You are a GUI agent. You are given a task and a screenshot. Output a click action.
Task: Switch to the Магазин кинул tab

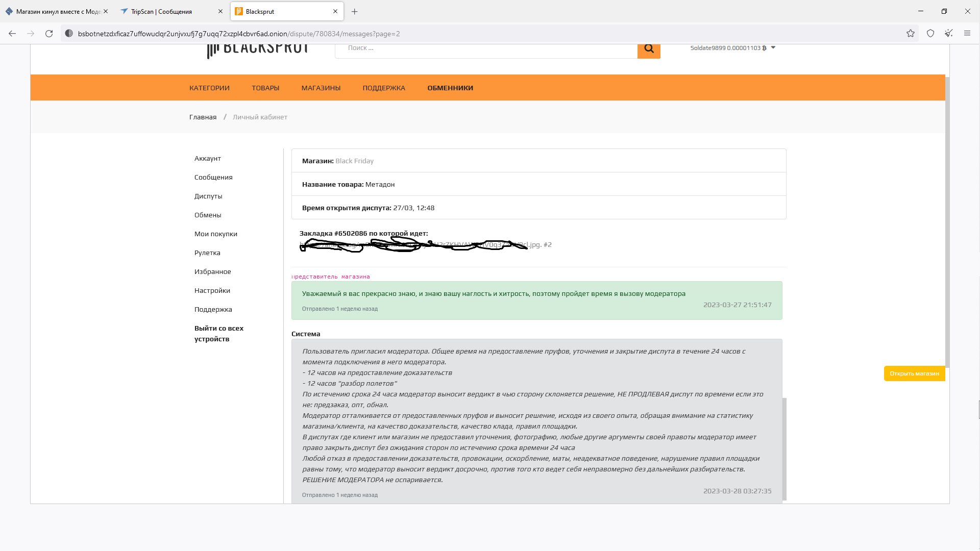[57, 11]
